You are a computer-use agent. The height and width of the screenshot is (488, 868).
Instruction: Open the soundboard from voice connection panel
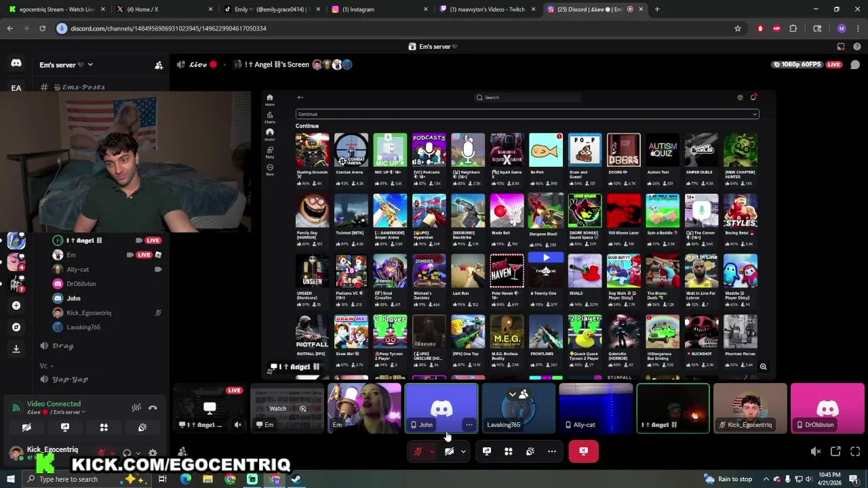pyautogui.click(x=142, y=428)
